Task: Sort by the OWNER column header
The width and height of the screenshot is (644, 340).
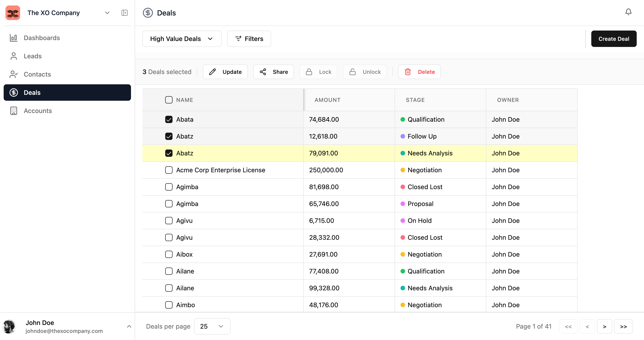Action: point(508,100)
